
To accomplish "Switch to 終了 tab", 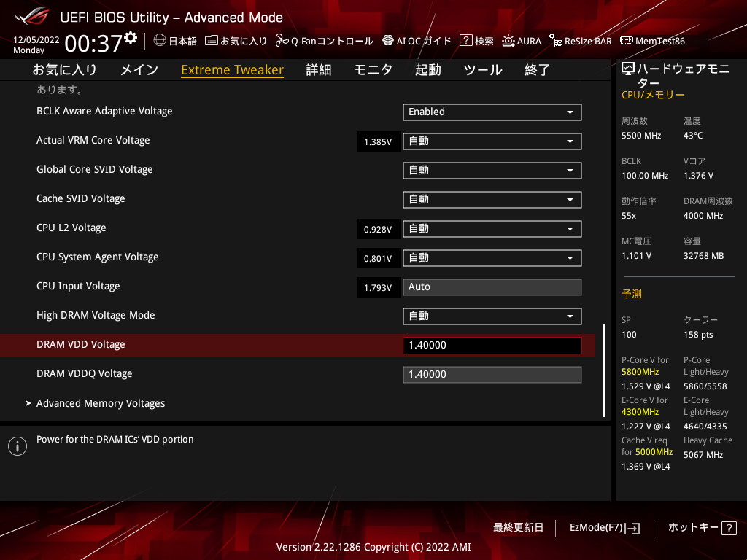I will (x=538, y=70).
